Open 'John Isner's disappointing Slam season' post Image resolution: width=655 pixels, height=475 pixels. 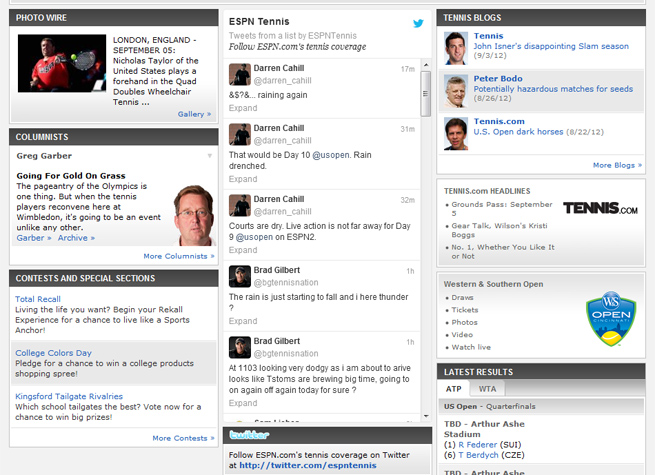[x=551, y=46]
